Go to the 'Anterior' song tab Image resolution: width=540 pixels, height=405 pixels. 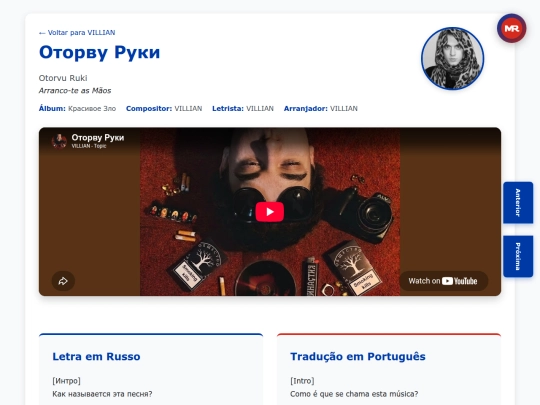coord(518,202)
